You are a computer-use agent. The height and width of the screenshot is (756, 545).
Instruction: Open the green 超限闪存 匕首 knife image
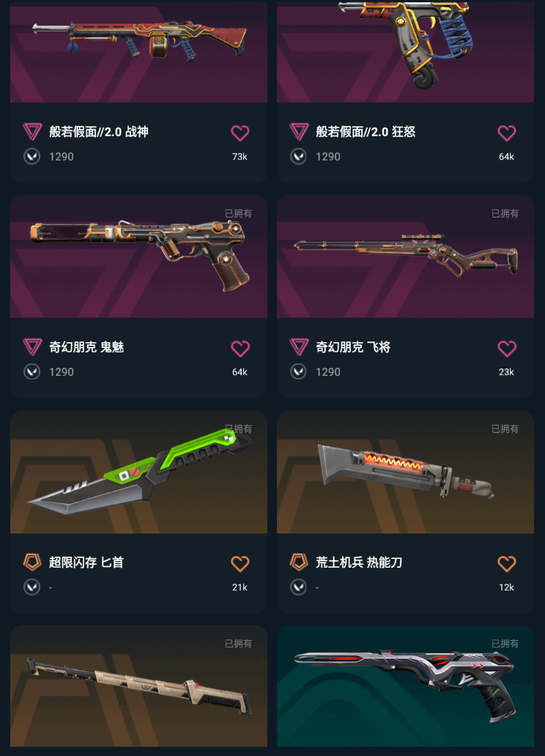pyautogui.click(x=139, y=472)
